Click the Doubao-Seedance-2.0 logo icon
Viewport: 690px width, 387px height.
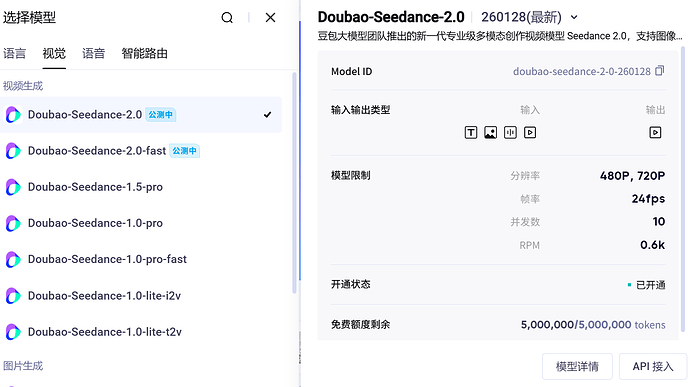pyautogui.click(x=13, y=114)
